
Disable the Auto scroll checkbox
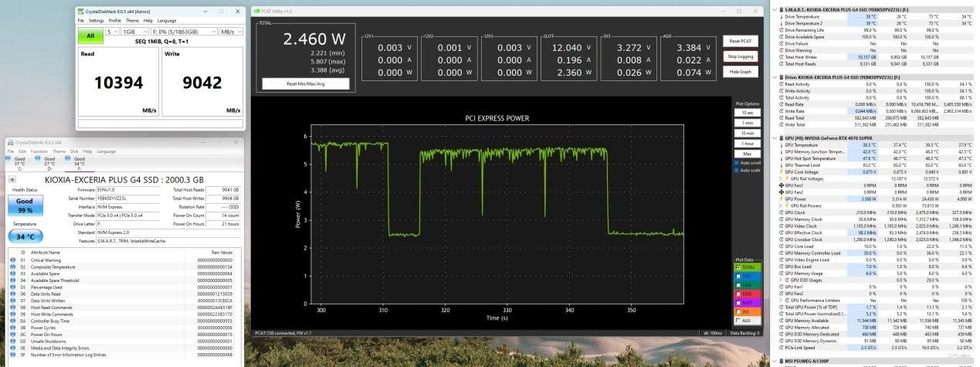738,163
